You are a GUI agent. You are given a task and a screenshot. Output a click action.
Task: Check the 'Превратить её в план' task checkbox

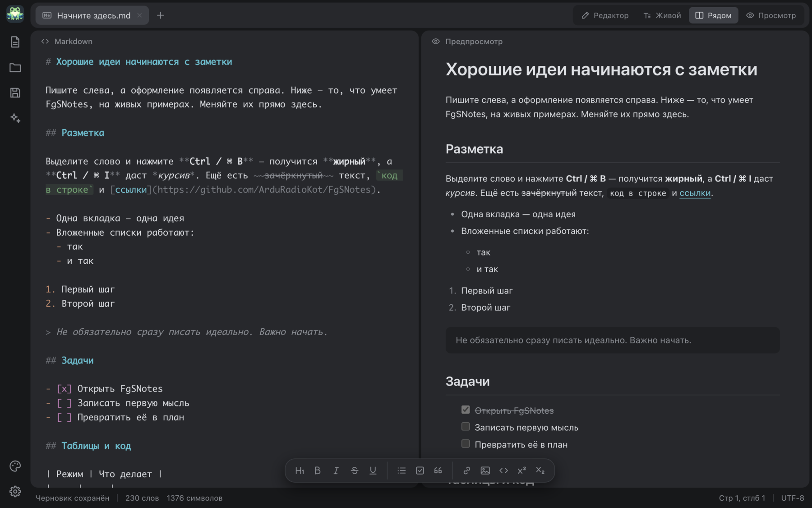466,443
